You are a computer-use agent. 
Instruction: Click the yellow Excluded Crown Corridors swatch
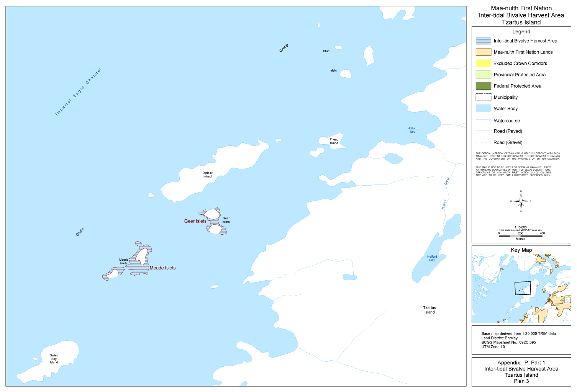coord(483,63)
